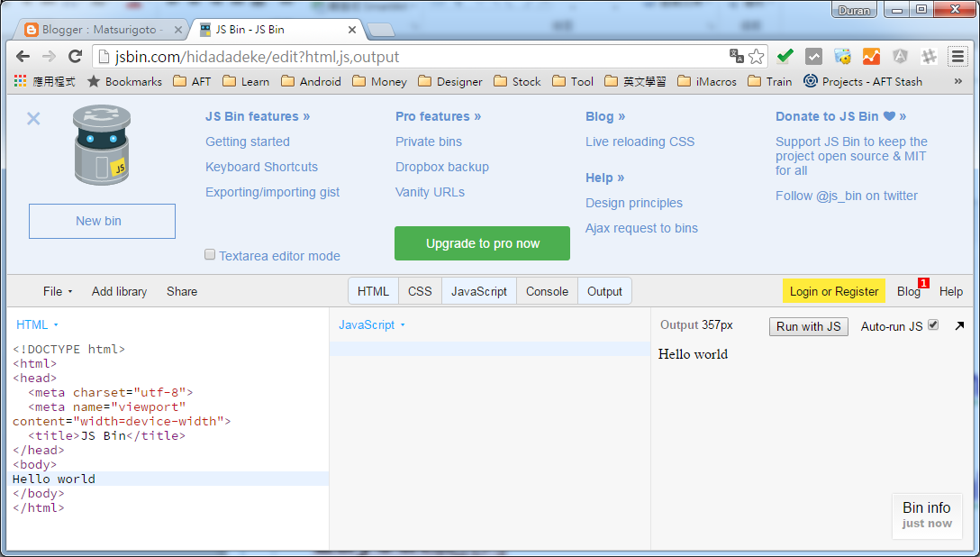Open the Help link in toolbar
This screenshot has height=557, width=980.
pos(950,291)
